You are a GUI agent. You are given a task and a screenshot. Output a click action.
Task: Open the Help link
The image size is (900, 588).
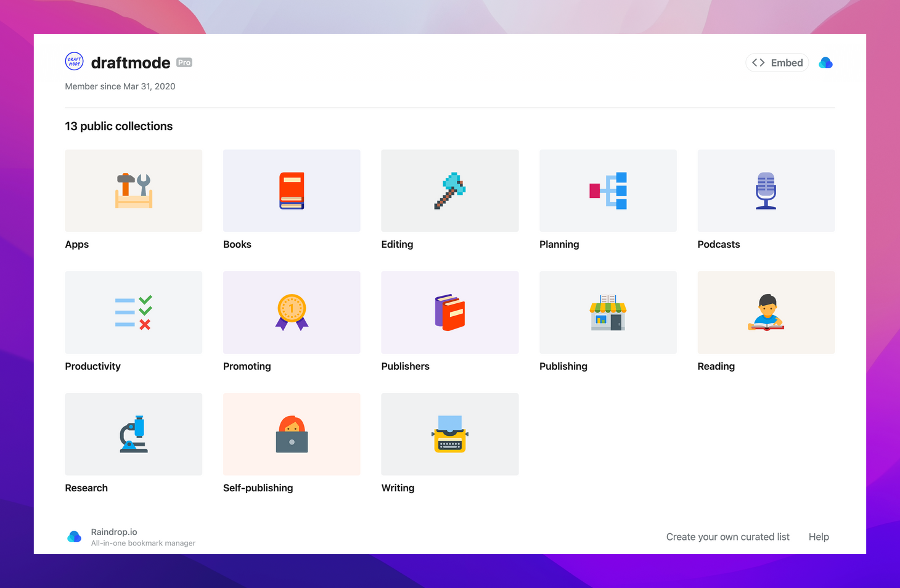[x=819, y=537]
